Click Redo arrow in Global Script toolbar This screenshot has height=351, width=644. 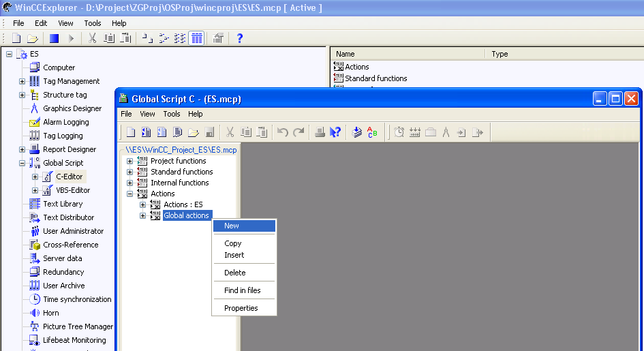(298, 132)
